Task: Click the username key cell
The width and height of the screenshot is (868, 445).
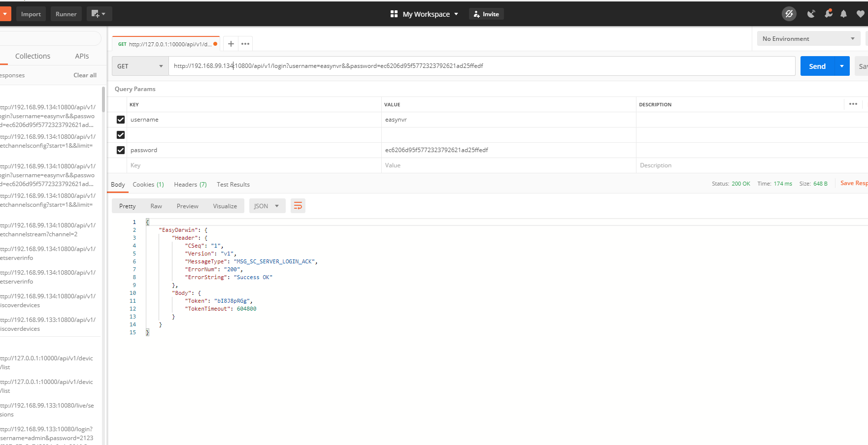Action: point(254,120)
